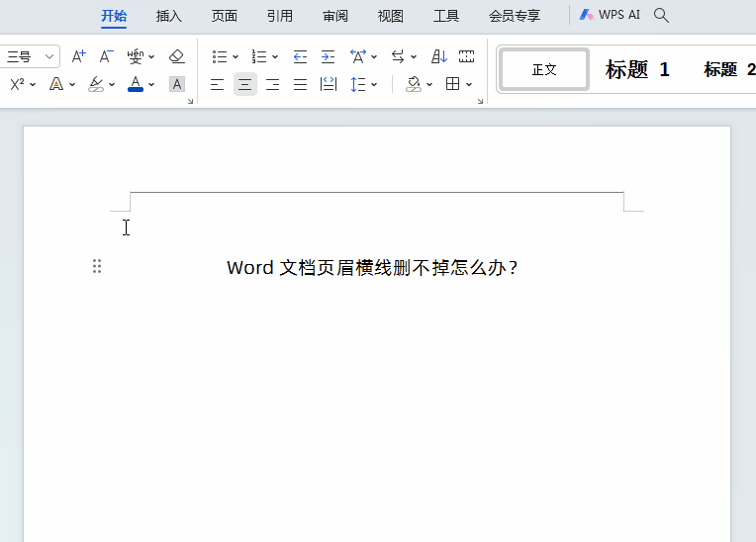
Task: Switch to the 引用 tab
Action: [x=280, y=17]
